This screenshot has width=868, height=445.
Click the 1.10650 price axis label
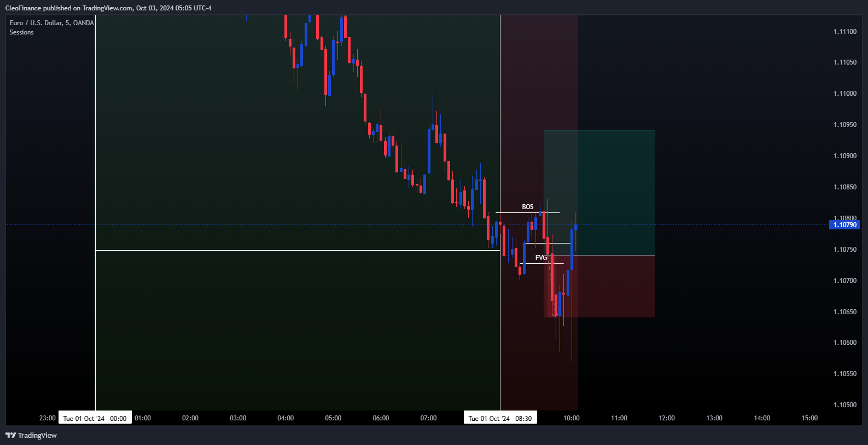pyautogui.click(x=845, y=312)
